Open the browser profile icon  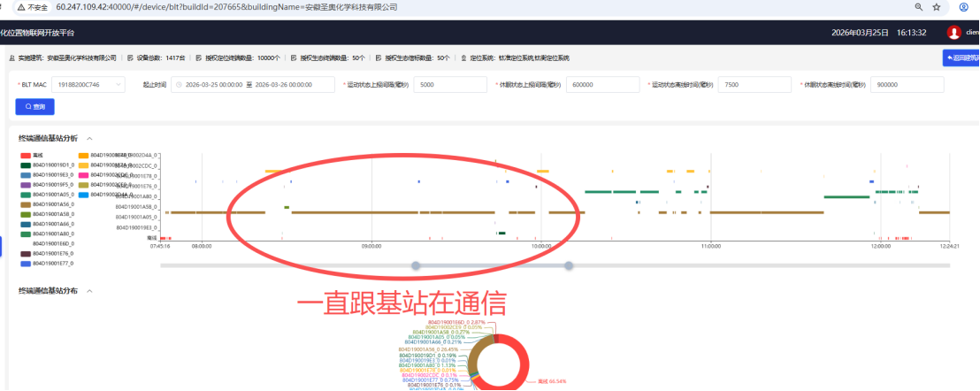964,7
